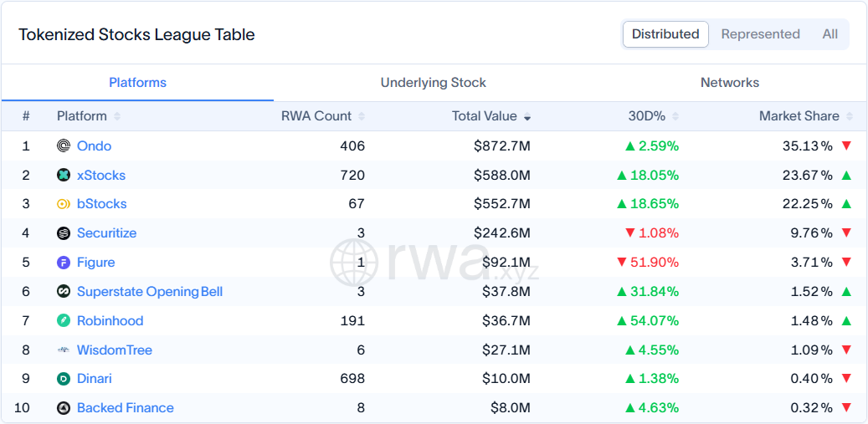
Task: Switch to the Represented view toggle
Action: 760,34
